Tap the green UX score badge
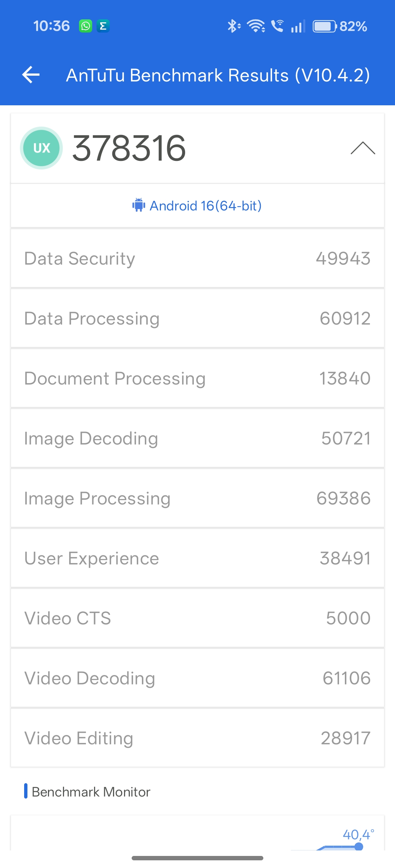Screen dimensions: 395x868 (41, 148)
